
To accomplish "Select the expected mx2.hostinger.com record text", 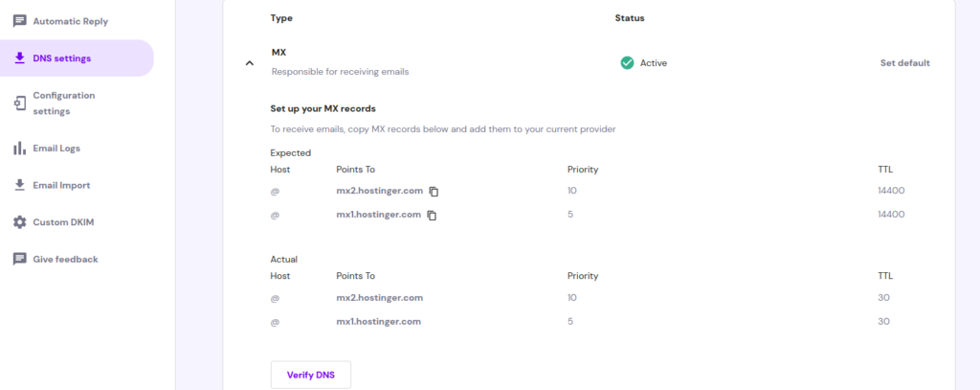I will click(379, 191).
